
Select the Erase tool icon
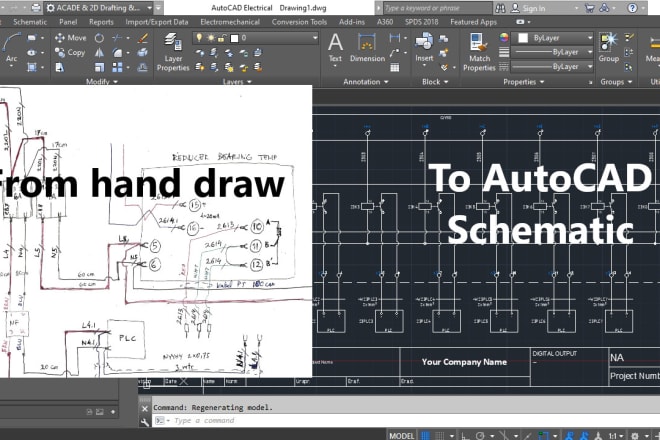click(x=143, y=38)
